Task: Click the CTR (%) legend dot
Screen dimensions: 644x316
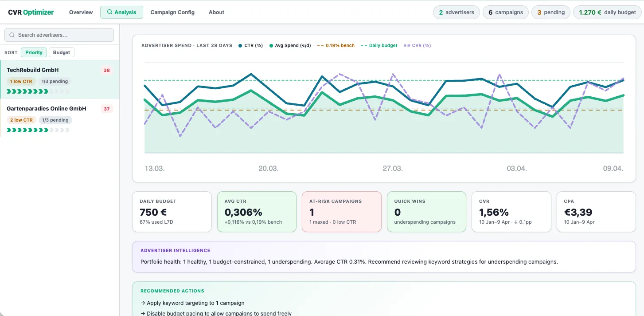Action: pyautogui.click(x=240, y=46)
